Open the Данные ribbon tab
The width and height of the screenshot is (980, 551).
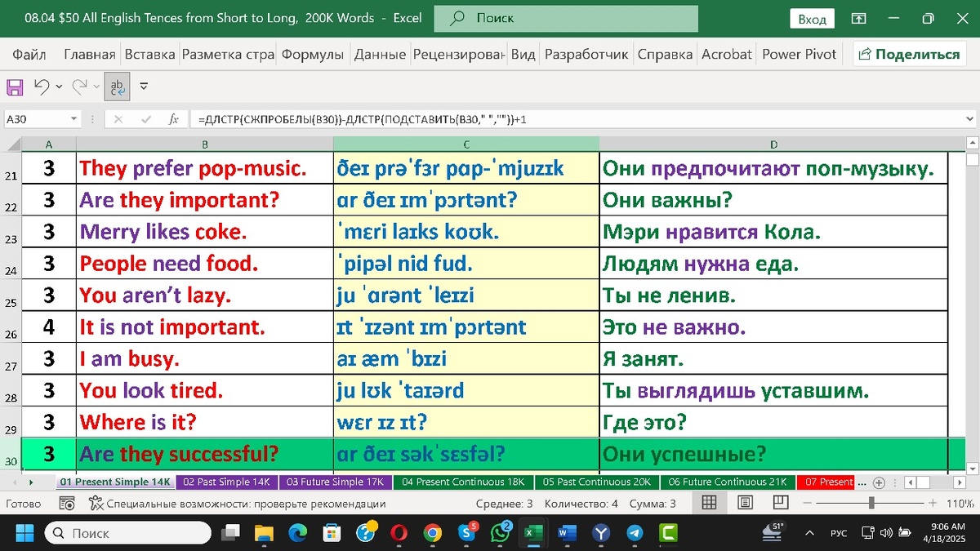[380, 55]
